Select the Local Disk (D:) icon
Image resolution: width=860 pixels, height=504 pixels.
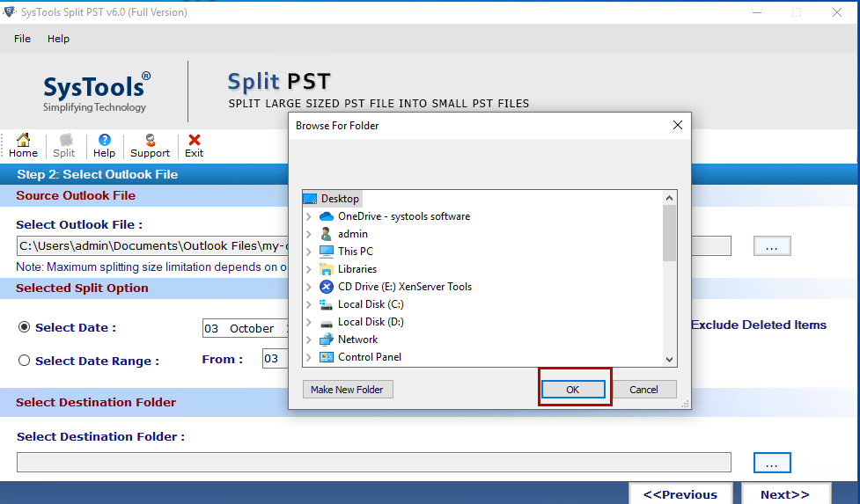tap(327, 322)
